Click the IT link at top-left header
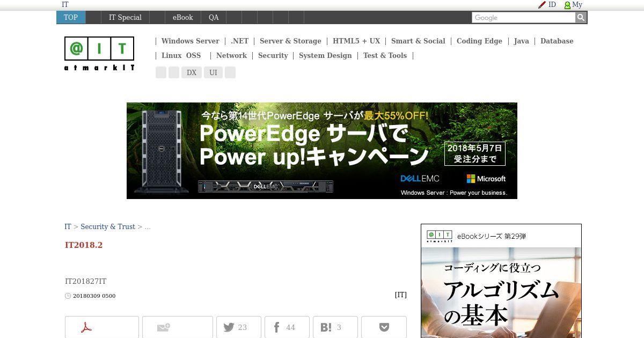 coord(65,4)
